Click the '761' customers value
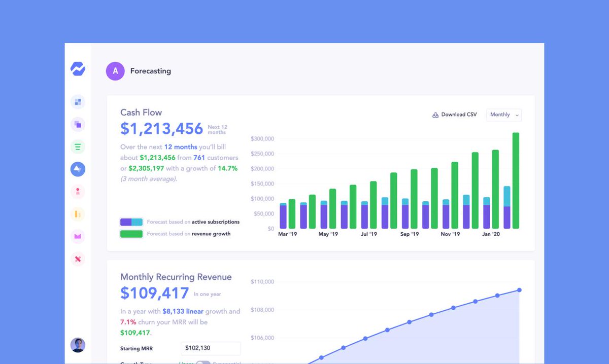Viewport: 609px width, 364px height. point(199,158)
